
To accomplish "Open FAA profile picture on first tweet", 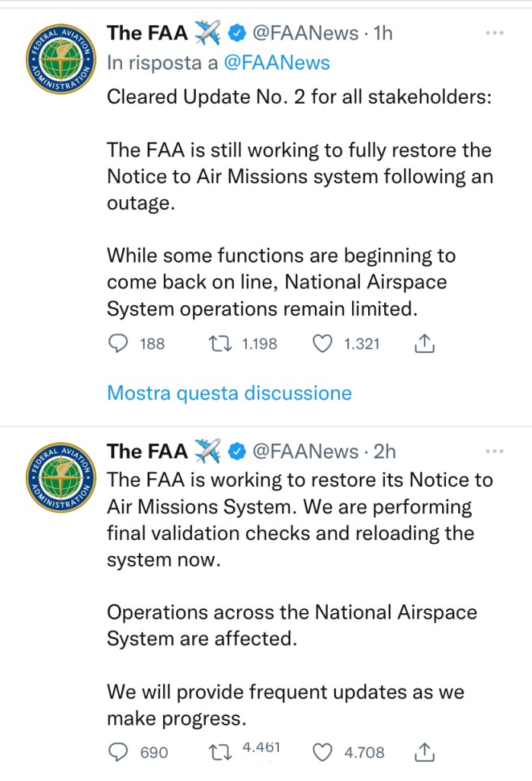I will tap(60, 63).
